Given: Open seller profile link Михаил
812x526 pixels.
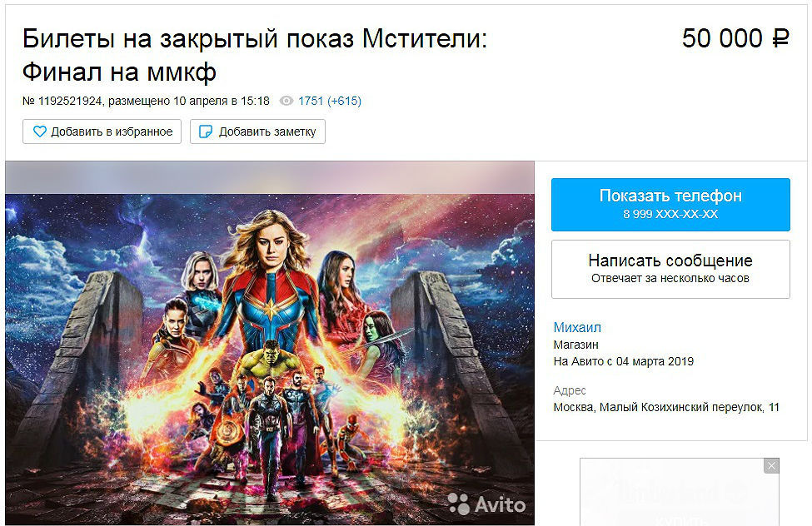Looking at the screenshot, I should (x=577, y=327).
